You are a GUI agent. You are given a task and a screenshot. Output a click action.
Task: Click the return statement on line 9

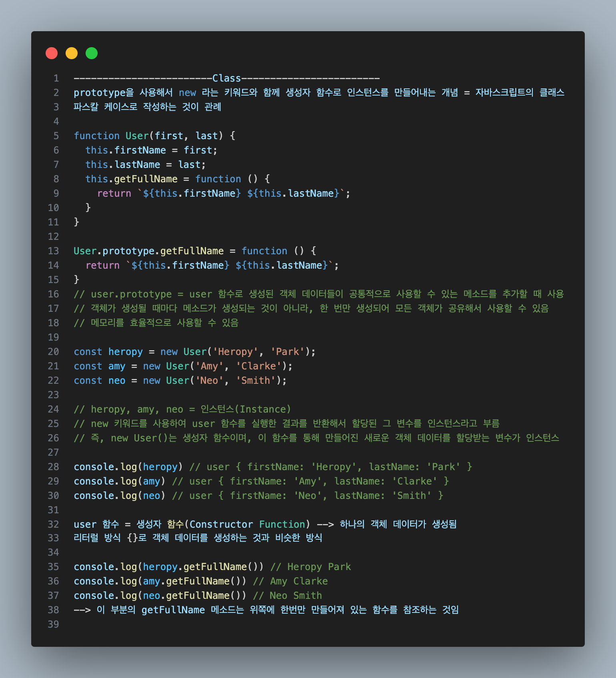click(x=224, y=193)
